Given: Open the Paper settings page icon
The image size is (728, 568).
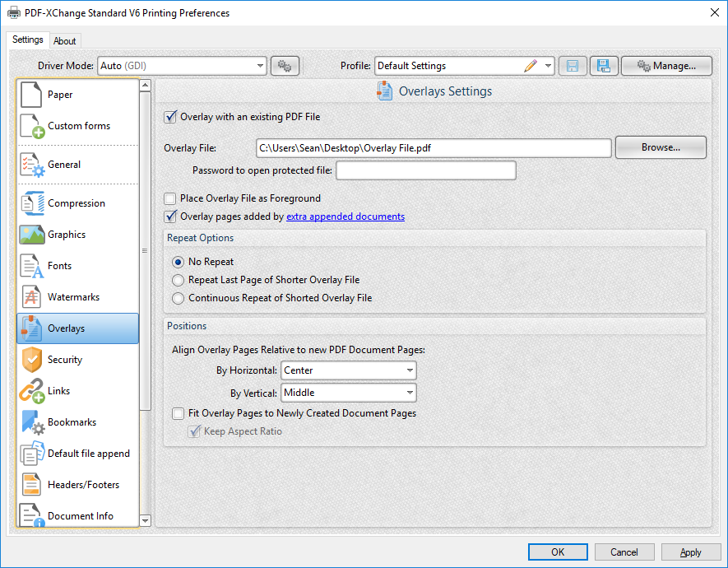Looking at the screenshot, I should click(31, 95).
